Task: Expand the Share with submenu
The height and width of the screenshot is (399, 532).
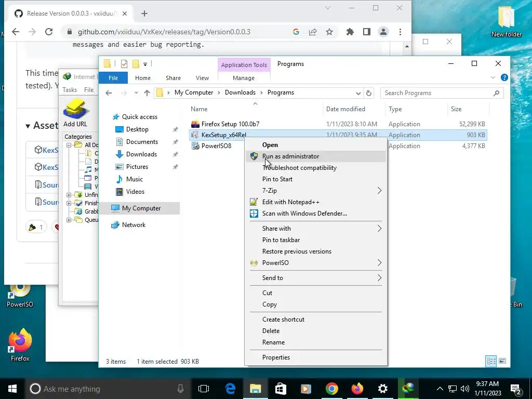Action: tap(315, 229)
